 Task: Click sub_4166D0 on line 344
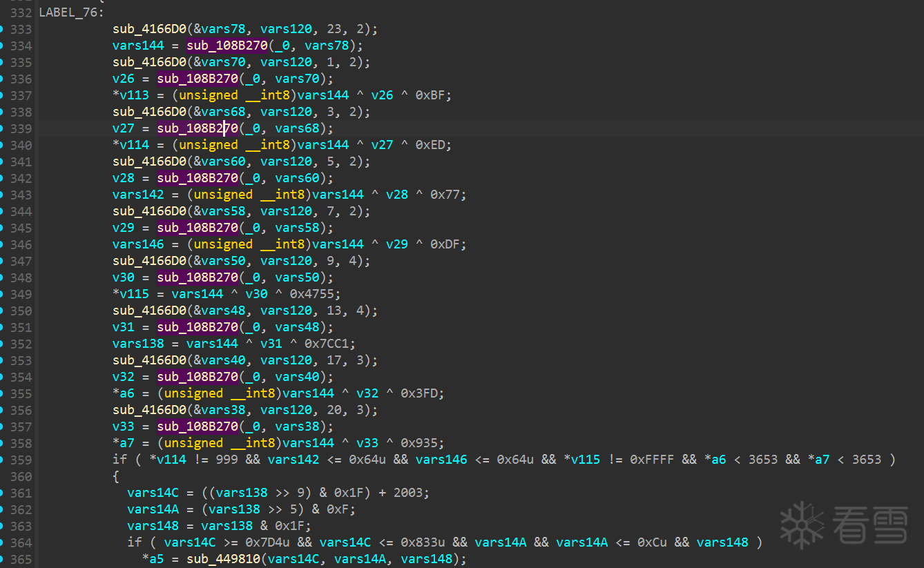tap(149, 211)
